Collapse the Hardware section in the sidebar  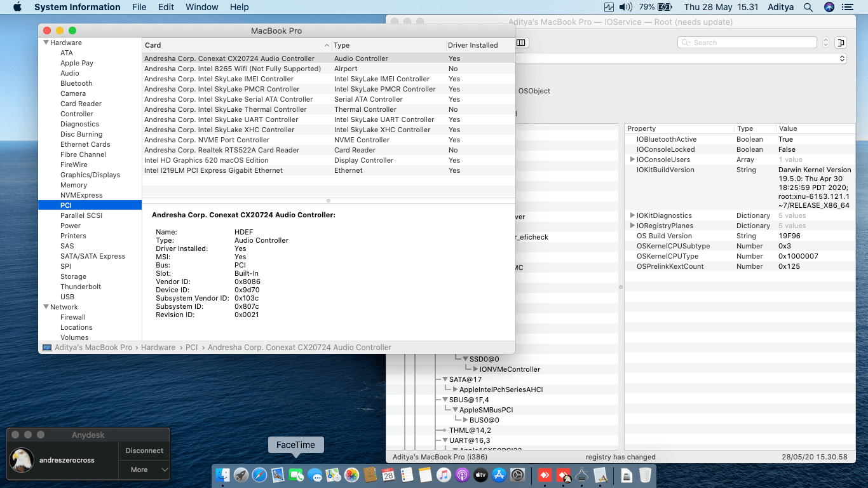(x=46, y=43)
